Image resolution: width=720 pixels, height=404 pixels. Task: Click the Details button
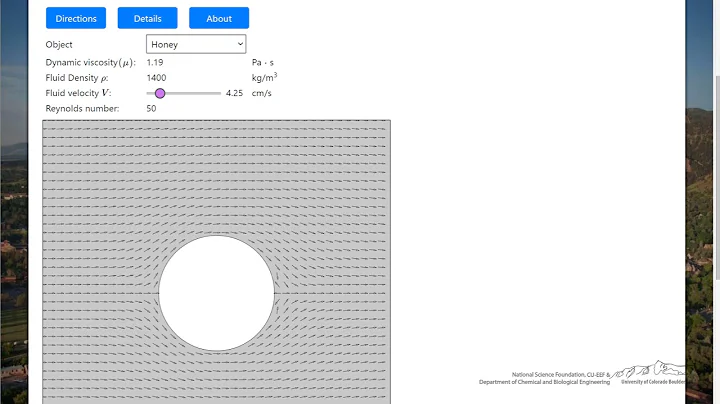pos(147,18)
